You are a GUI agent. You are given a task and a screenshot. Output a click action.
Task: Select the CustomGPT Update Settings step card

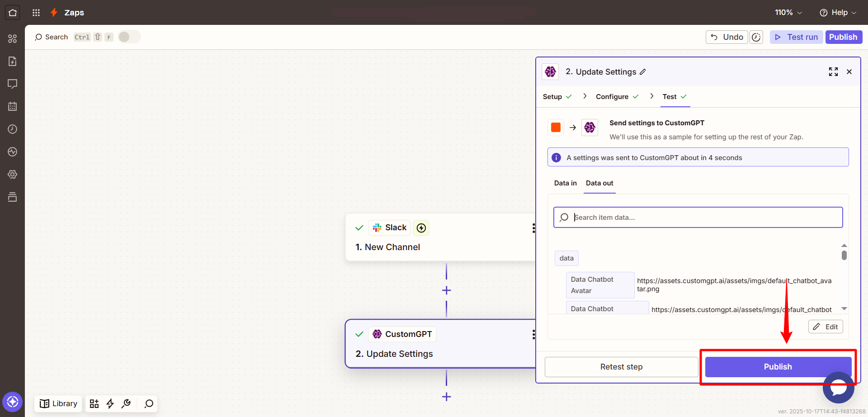pos(441,344)
